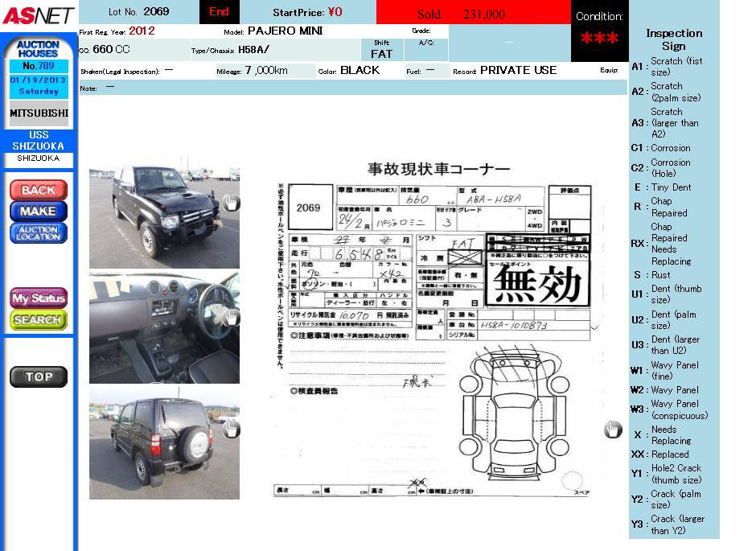Click the green SEARCH button
756x551 pixels.
point(38,319)
